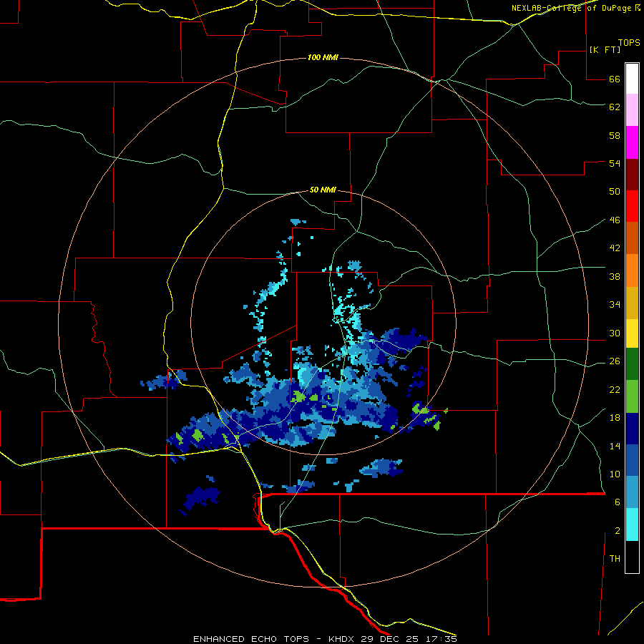
Task: Click the 22 legend value
Action: point(615,389)
